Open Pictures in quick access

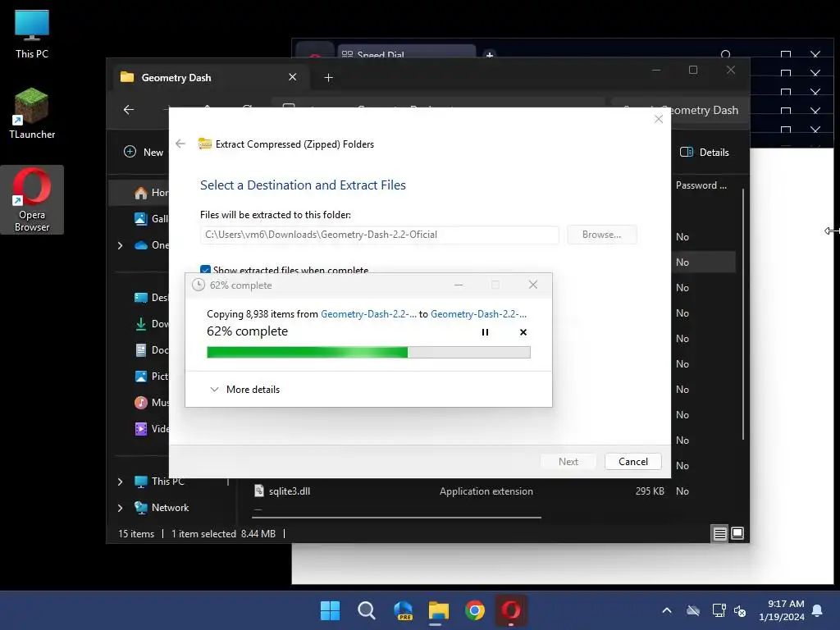tap(152, 376)
